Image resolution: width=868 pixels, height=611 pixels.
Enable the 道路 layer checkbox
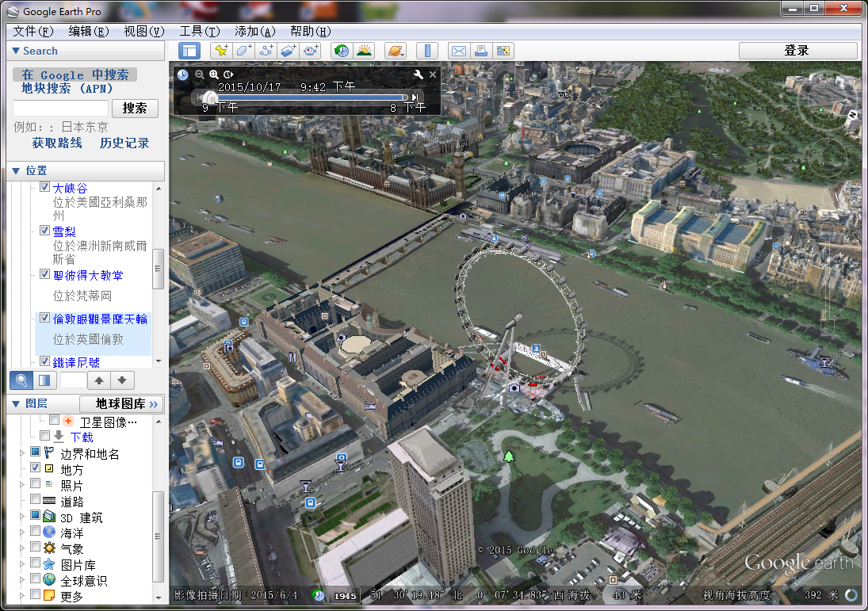35,499
